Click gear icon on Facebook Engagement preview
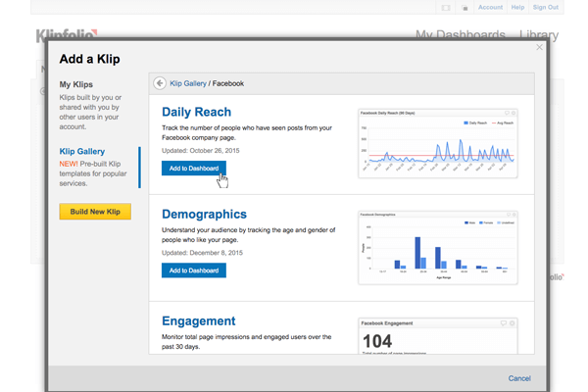Viewport: 588px width, 392px height. pyautogui.click(x=513, y=322)
